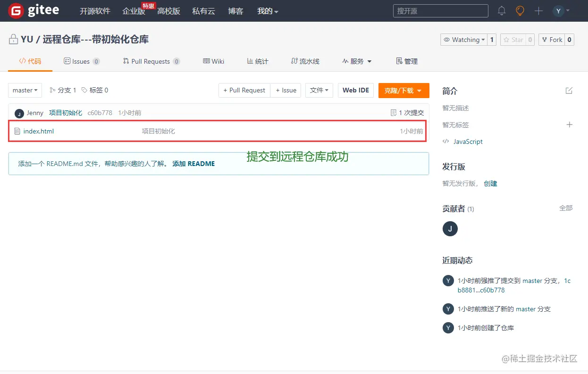Select the JavaScript language icon
This screenshot has width=588, height=374.
coord(446,141)
